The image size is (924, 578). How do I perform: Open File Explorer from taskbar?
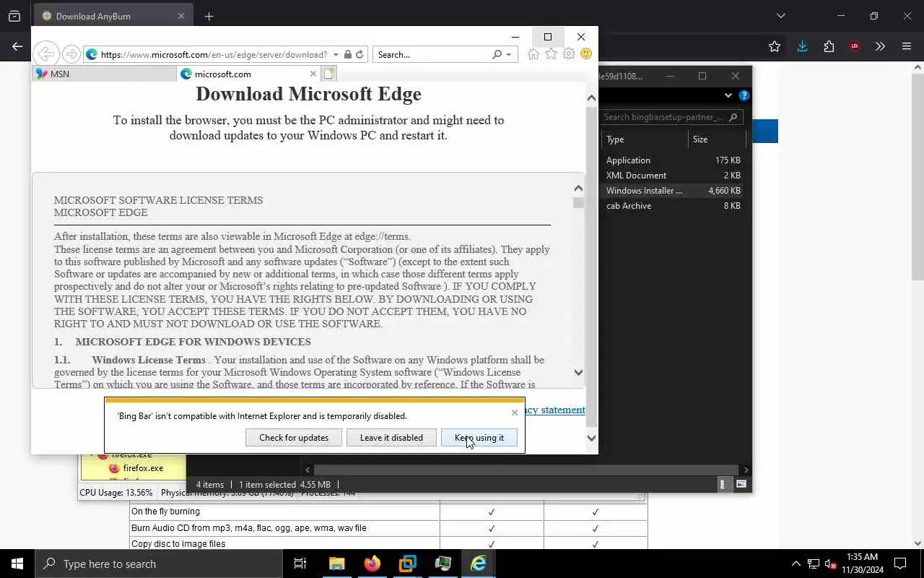click(x=337, y=564)
